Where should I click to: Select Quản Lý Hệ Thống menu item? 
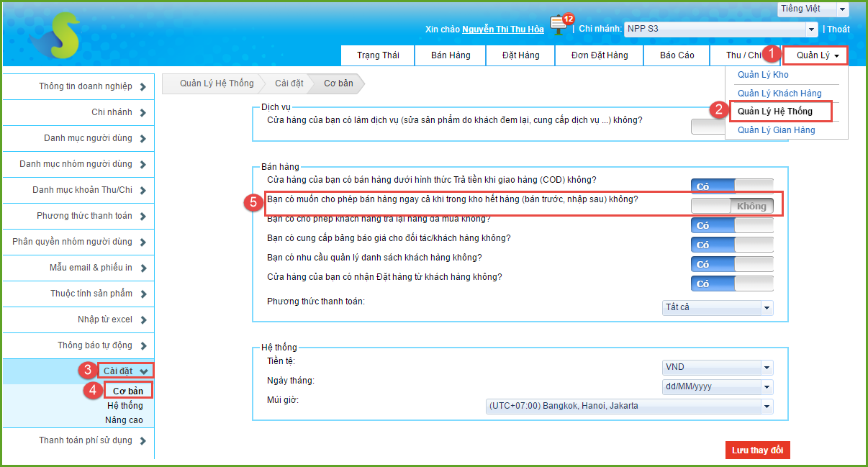774,112
